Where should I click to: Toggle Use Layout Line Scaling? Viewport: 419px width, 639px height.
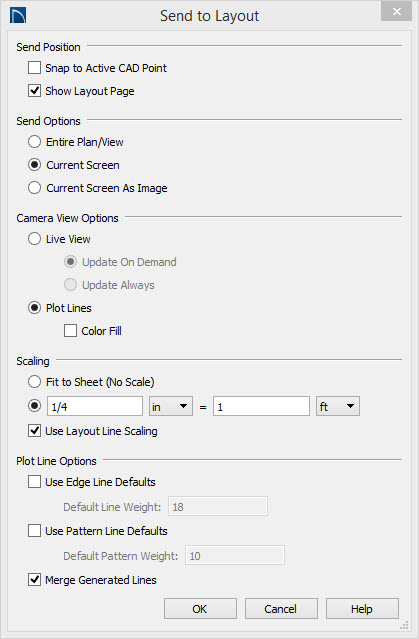[35, 431]
